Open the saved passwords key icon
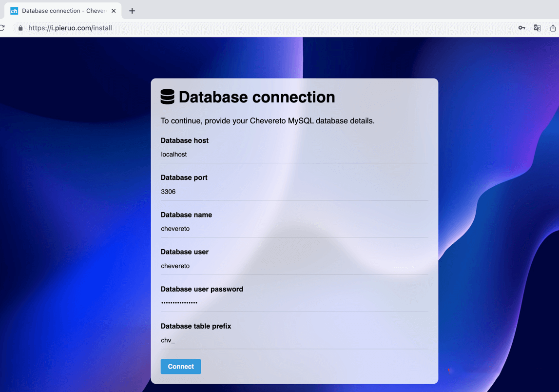 click(x=521, y=28)
